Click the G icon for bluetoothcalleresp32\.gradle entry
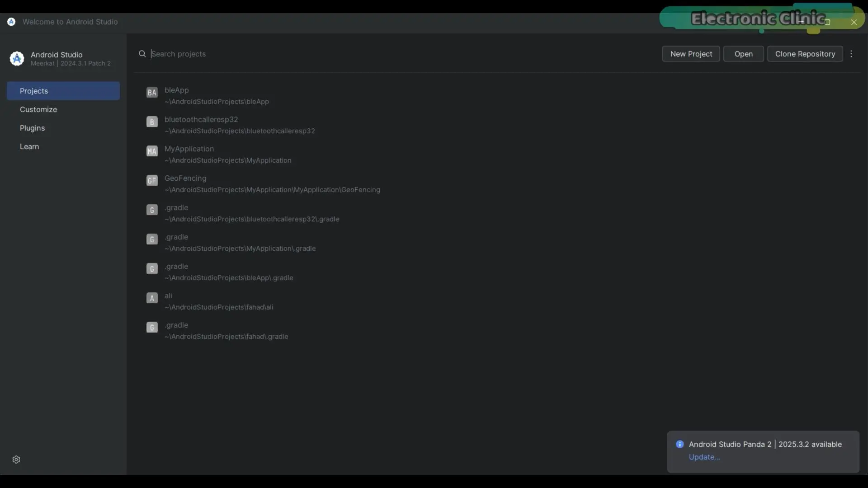Image resolution: width=868 pixels, height=488 pixels. coord(152,210)
